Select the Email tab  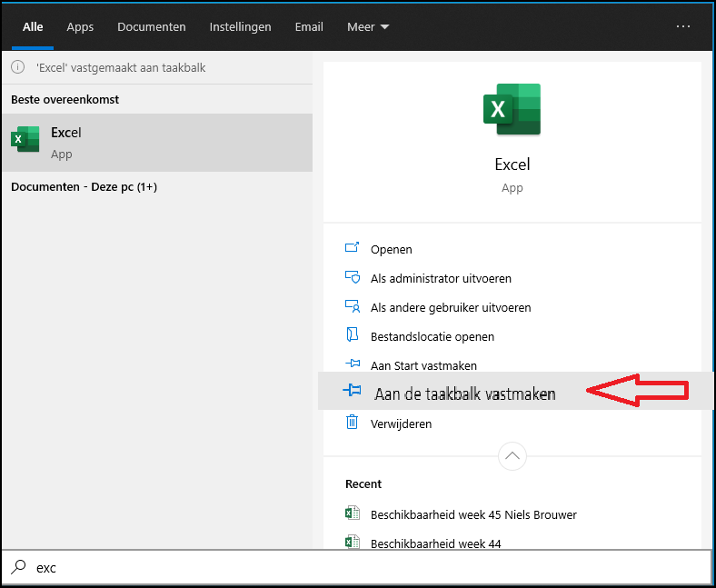tap(309, 27)
